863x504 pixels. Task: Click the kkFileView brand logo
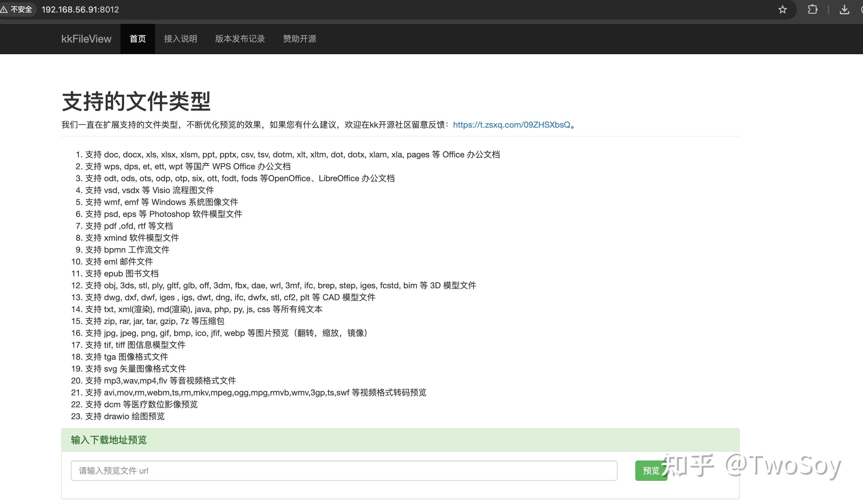point(86,39)
